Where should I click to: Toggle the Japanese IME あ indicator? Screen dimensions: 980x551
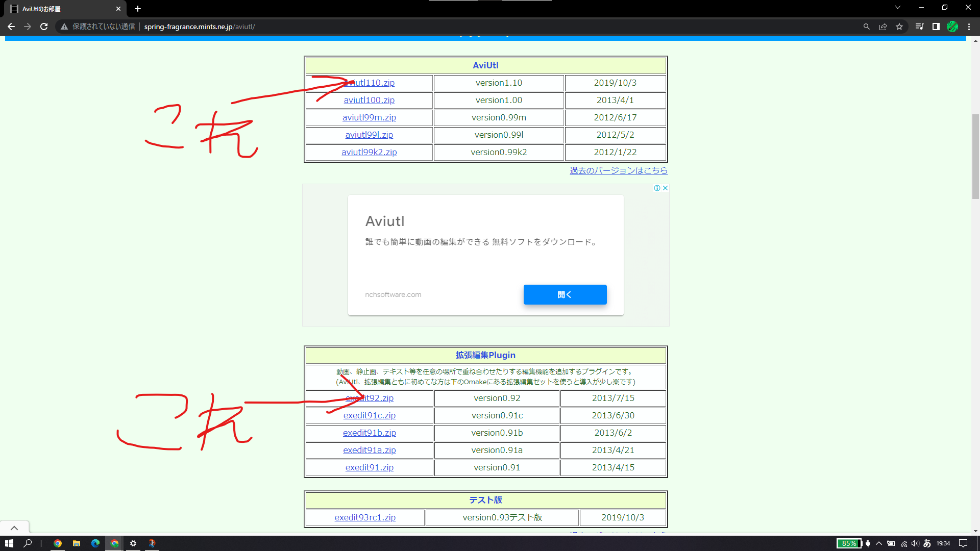[x=927, y=543]
